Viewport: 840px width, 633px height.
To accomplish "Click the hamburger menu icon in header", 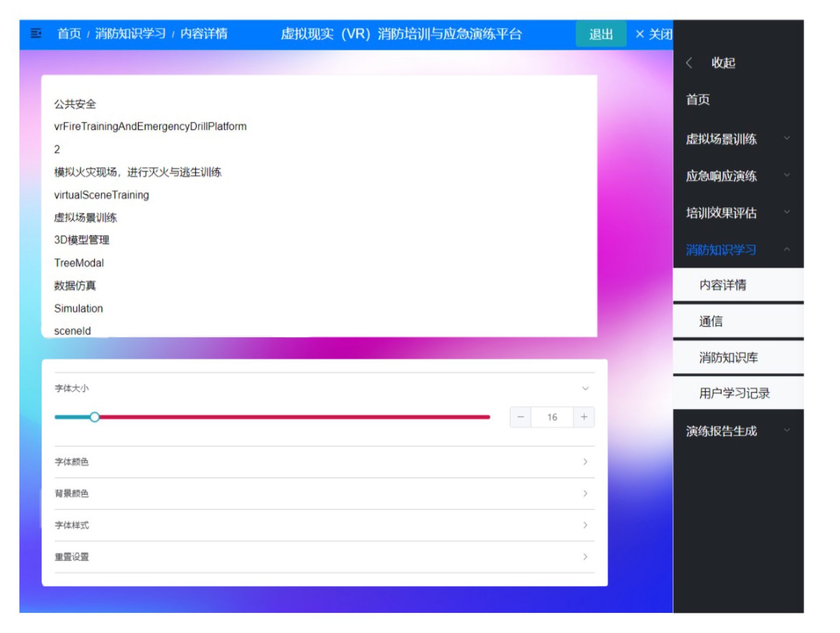I will 36,33.
